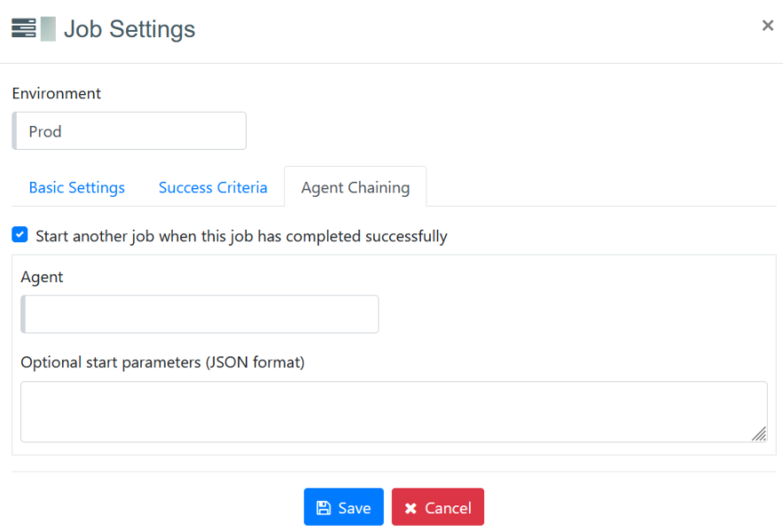Click the X icon on Cancel button
Viewport: 783px width, 532px height.
tap(411, 508)
